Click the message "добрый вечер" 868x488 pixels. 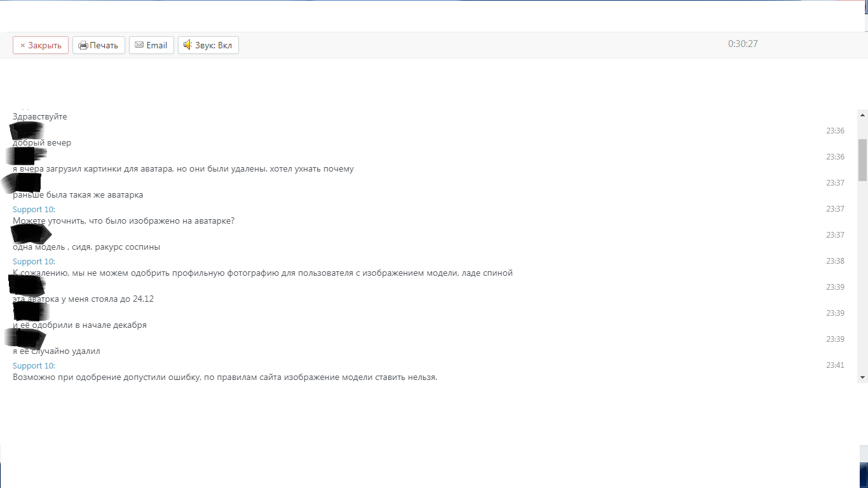pos(42,142)
